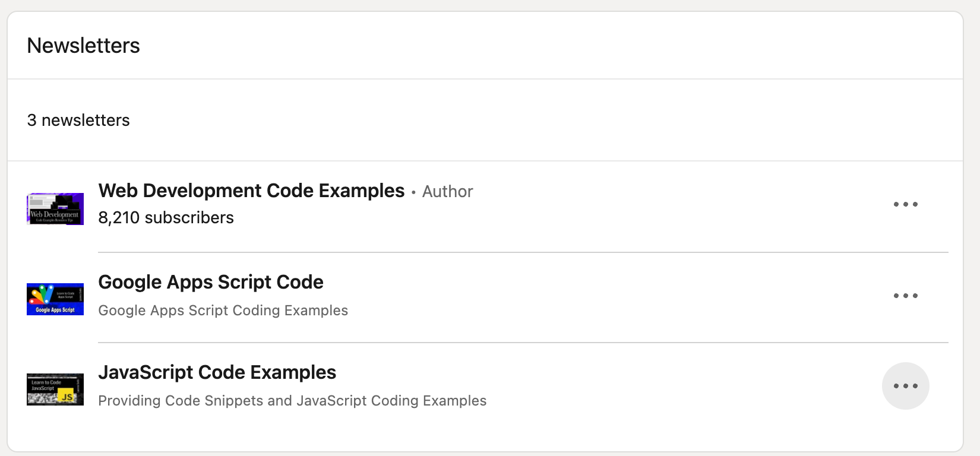Open the Google Apps Script Code newsletter
The height and width of the screenshot is (456, 980).
(x=211, y=282)
